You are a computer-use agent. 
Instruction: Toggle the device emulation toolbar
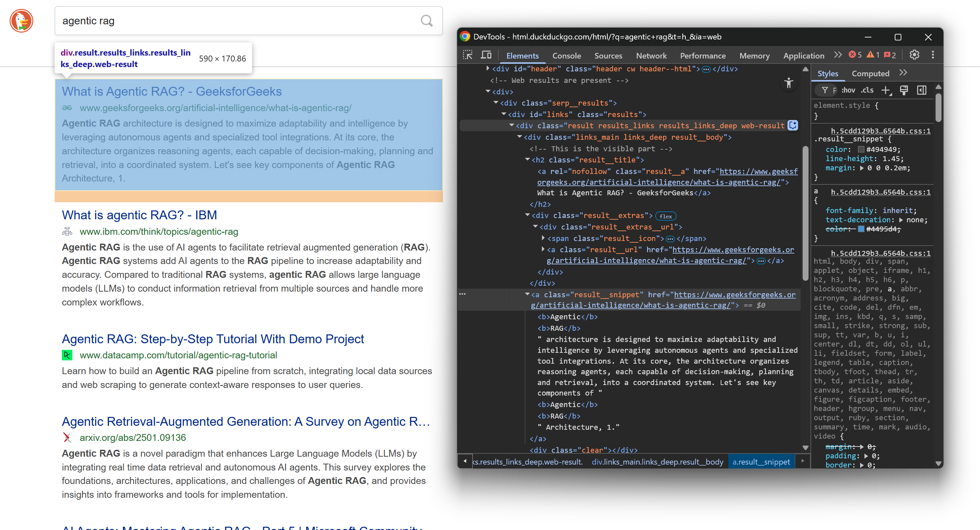[486, 54]
